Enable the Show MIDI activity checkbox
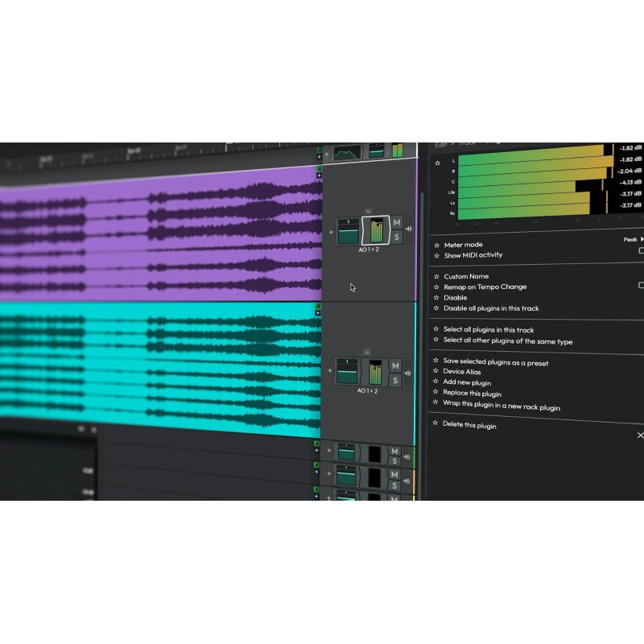The height and width of the screenshot is (644, 644). (x=642, y=250)
